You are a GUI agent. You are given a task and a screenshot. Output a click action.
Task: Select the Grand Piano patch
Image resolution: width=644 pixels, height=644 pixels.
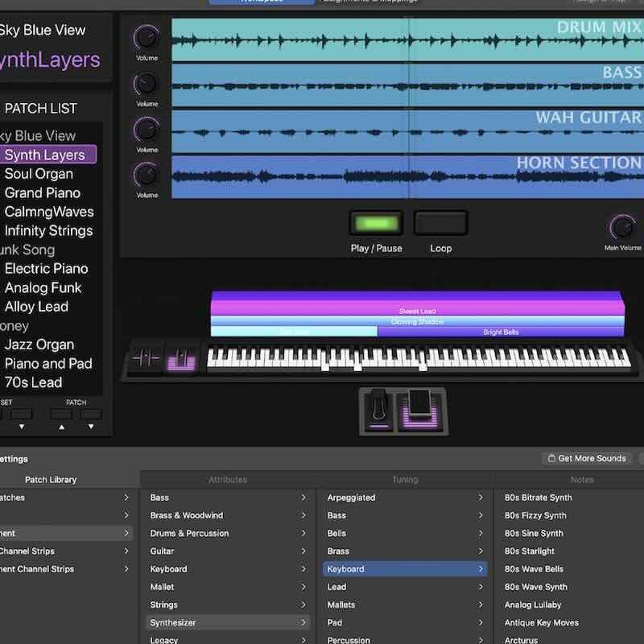[43, 192]
